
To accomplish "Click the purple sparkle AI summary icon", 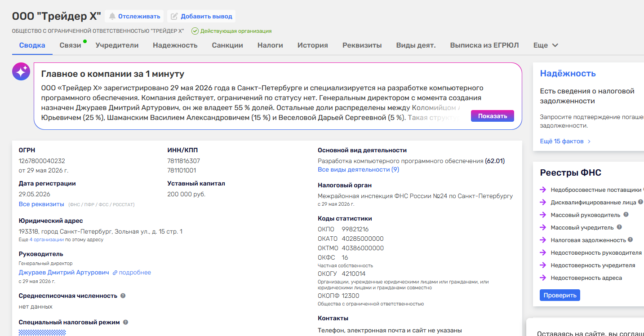I will pyautogui.click(x=21, y=71).
